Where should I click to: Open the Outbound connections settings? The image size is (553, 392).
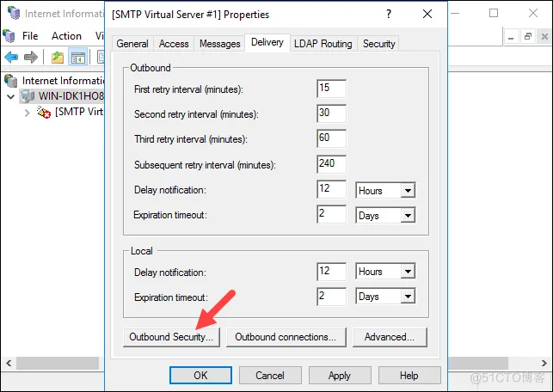pyautogui.click(x=287, y=337)
